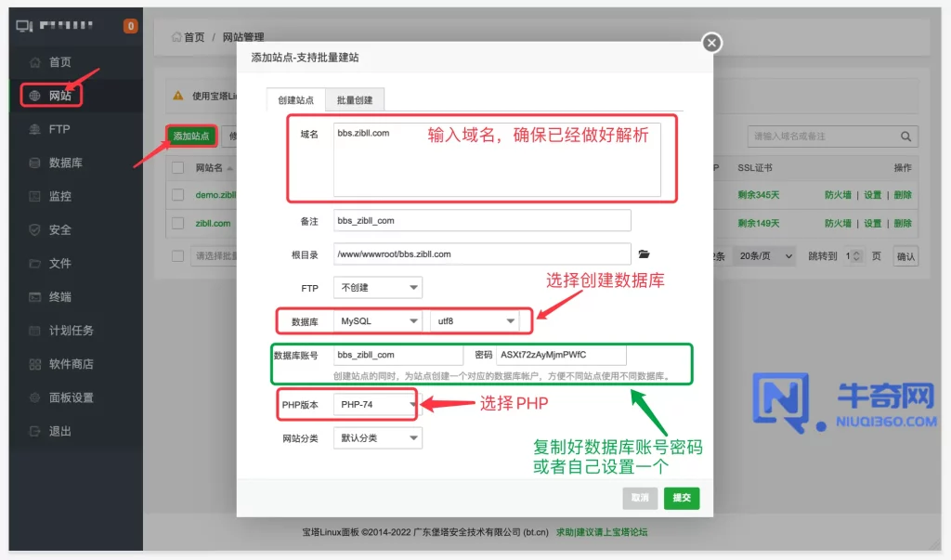Image resolution: width=951 pixels, height=560 pixels.
Task: Click the folder icon beside root directory
Action: tap(645, 254)
